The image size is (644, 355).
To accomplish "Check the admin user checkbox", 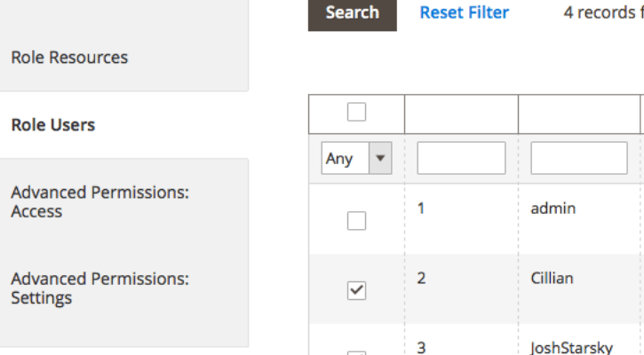I will tap(356, 221).
